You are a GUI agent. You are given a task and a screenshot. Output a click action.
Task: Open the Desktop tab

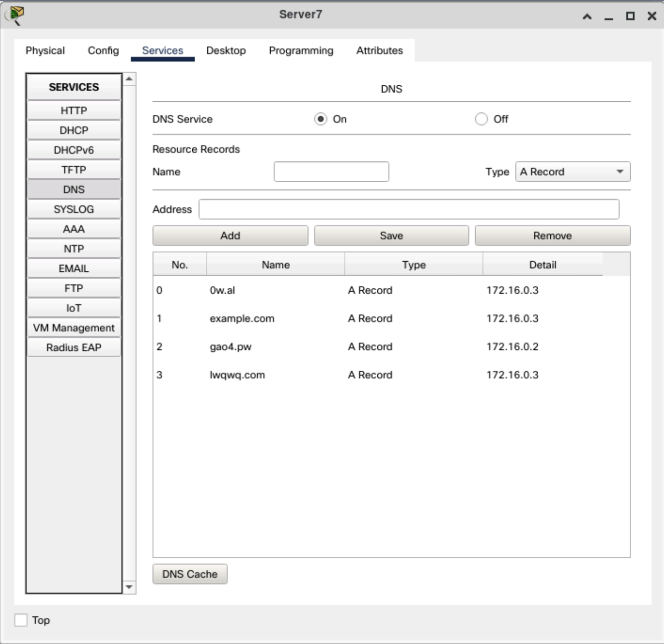coord(226,51)
